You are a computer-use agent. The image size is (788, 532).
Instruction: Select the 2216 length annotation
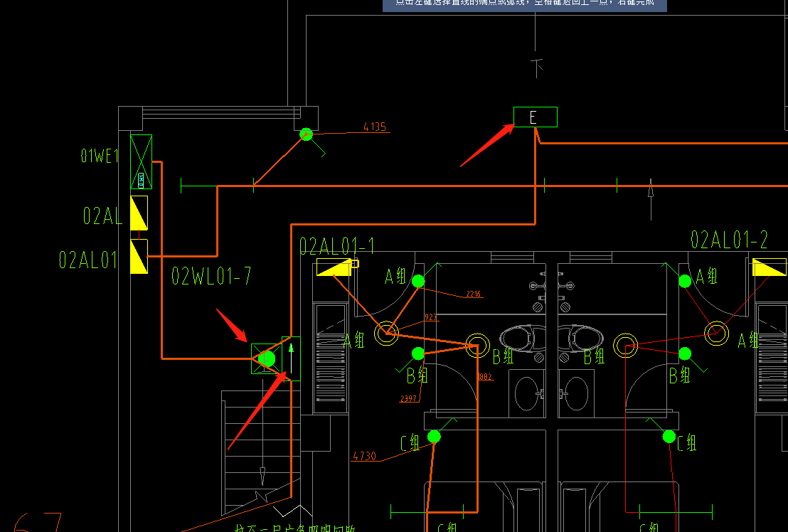pyautogui.click(x=474, y=294)
